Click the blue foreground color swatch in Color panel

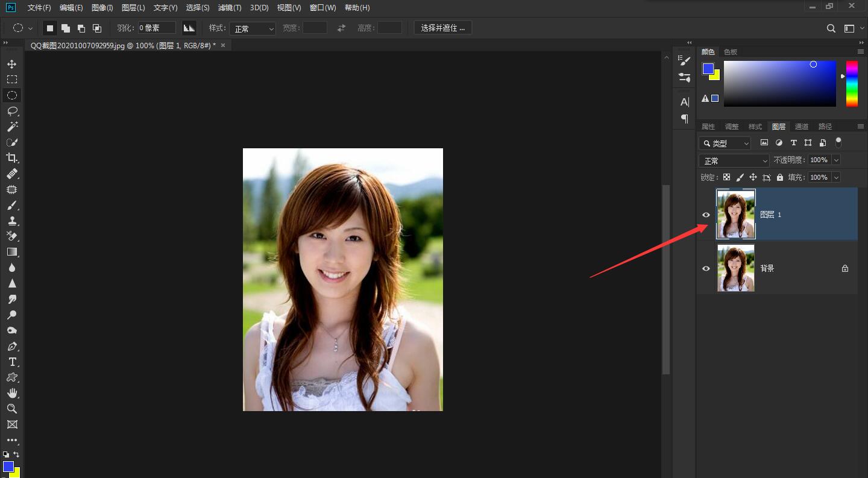point(708,69)
